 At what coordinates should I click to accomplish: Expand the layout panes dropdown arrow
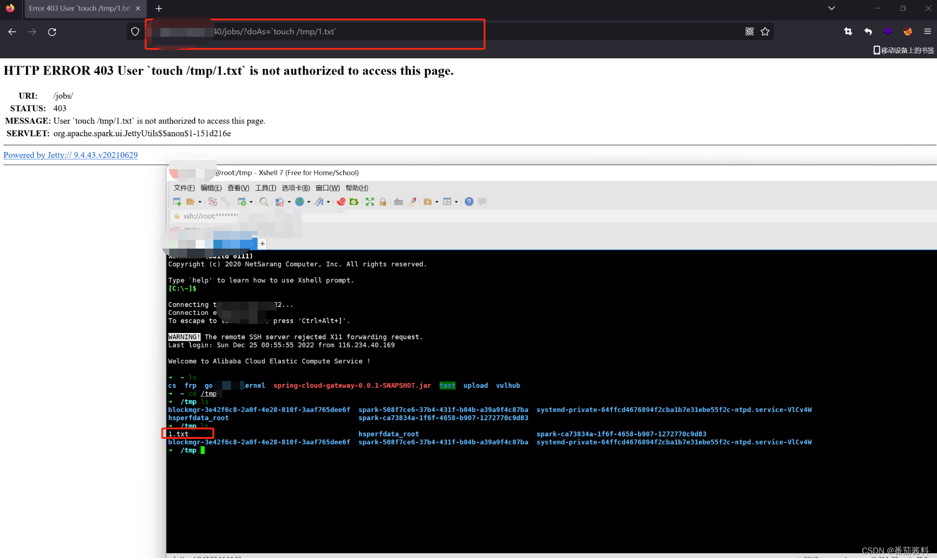(x=456, y=202)
